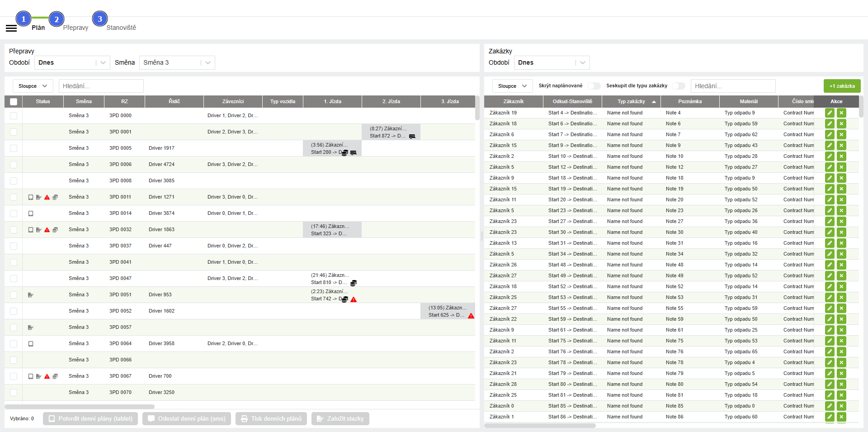Screen dimensions: 868x432
Task: Select the checkbox for vehicle 3PD 0011
Action: [14, 197]
